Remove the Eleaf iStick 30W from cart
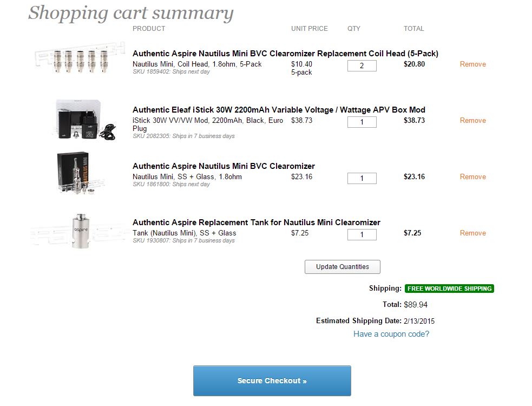This screenshot has height=406, width=532. click(x=472, y=121)
